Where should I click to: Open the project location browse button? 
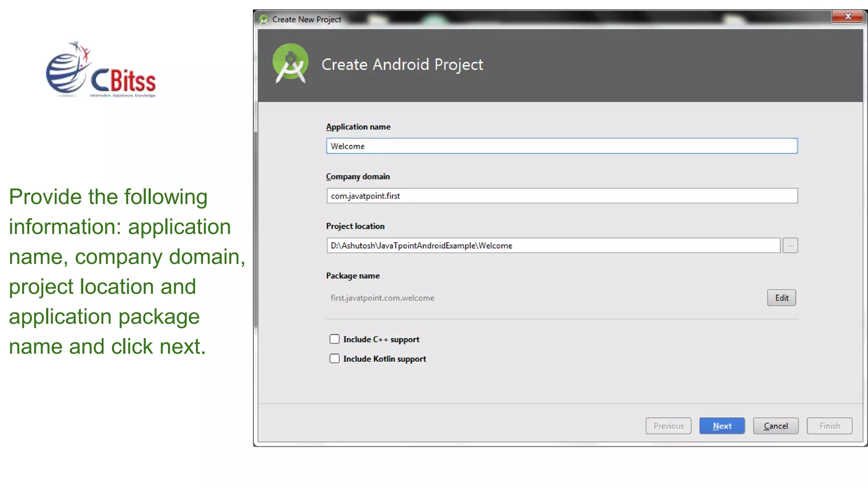coord(790,246)
